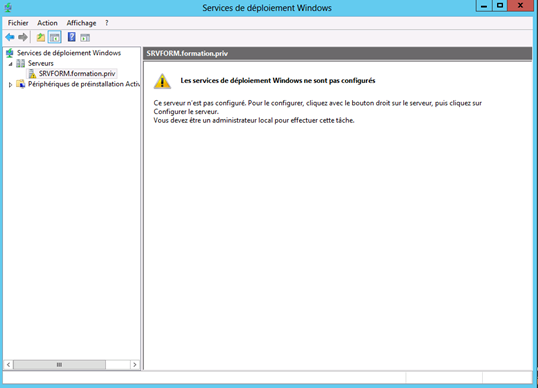Click the 'Configurer le serveur.' text line

[x=186, y=111]
